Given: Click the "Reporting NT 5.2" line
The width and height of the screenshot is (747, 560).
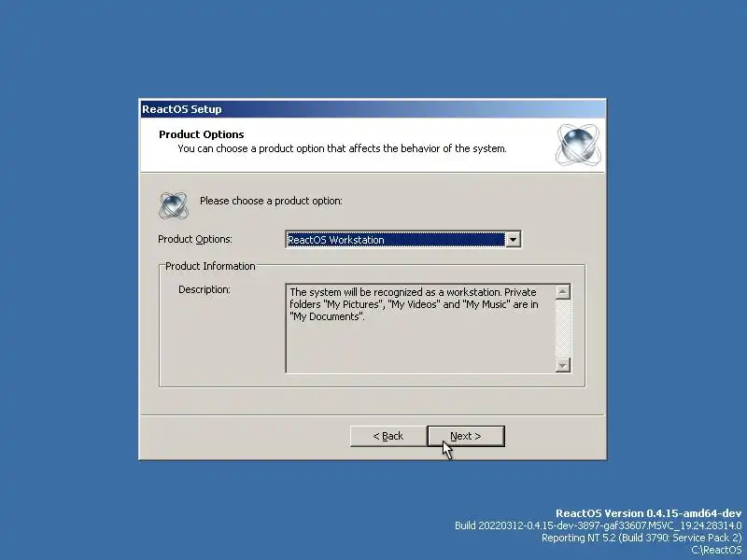Looking at the screenshot, I should [x=641, y=538].
